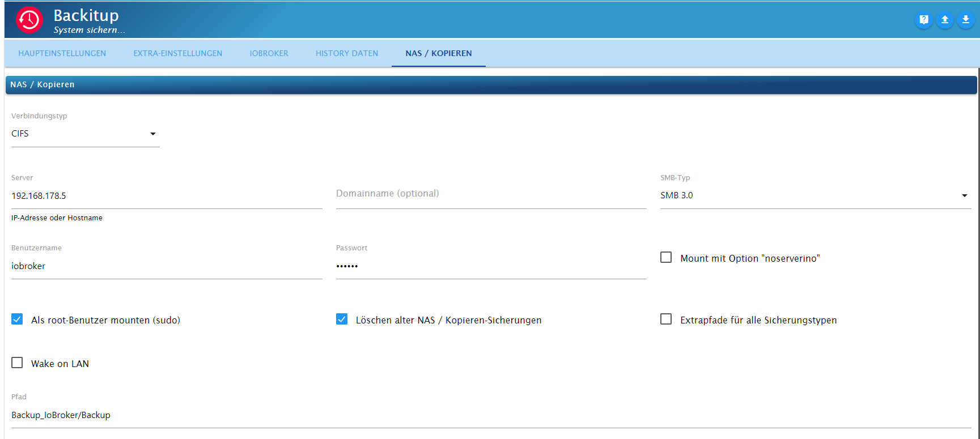Enable Mount mit Option noserverino checkbox
This screenshot has height=439, width=980.
pos(666,258)
